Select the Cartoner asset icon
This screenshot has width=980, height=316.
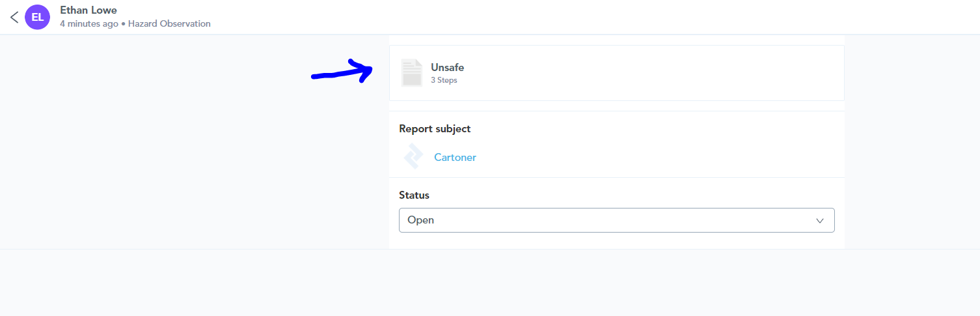[x=413, y=157]
